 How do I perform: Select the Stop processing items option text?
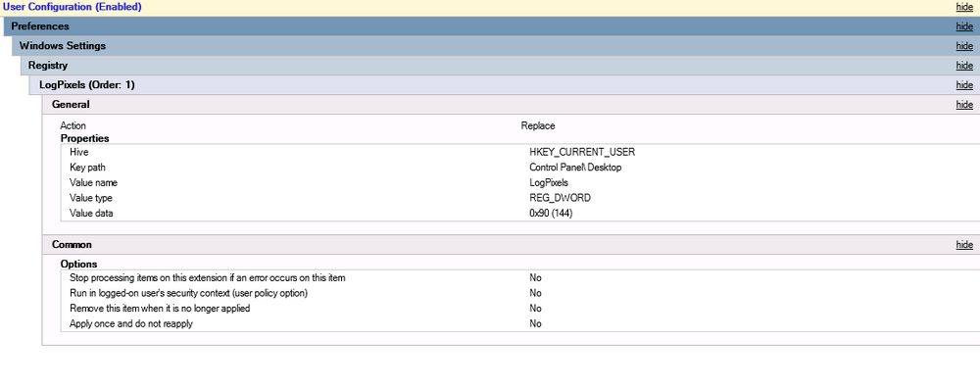[x=208, y=277]
